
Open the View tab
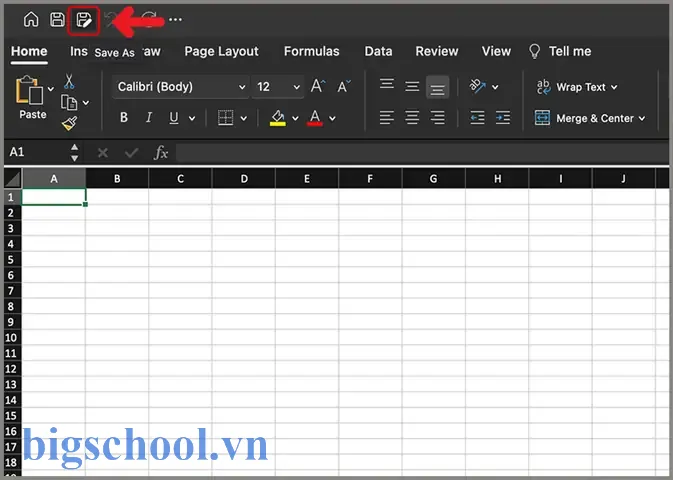[496, 52]
